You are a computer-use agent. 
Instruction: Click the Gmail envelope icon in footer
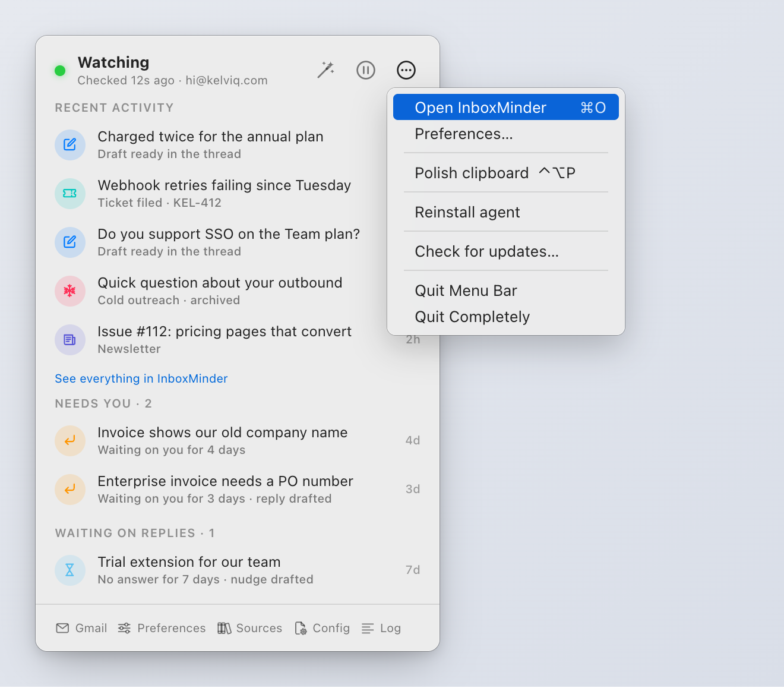click(x=62, y=629)
